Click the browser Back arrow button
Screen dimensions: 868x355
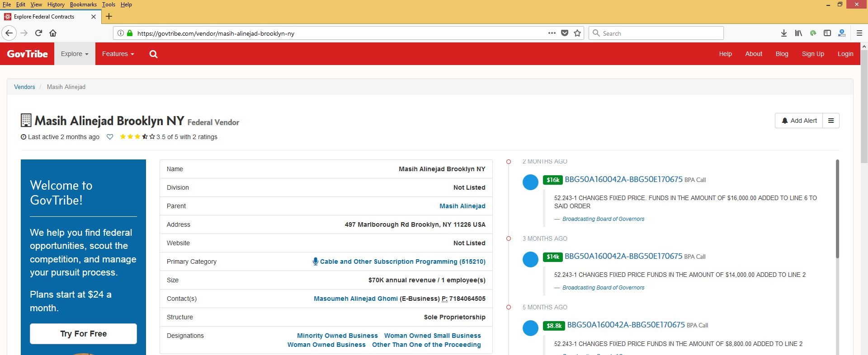click(9, 33)
